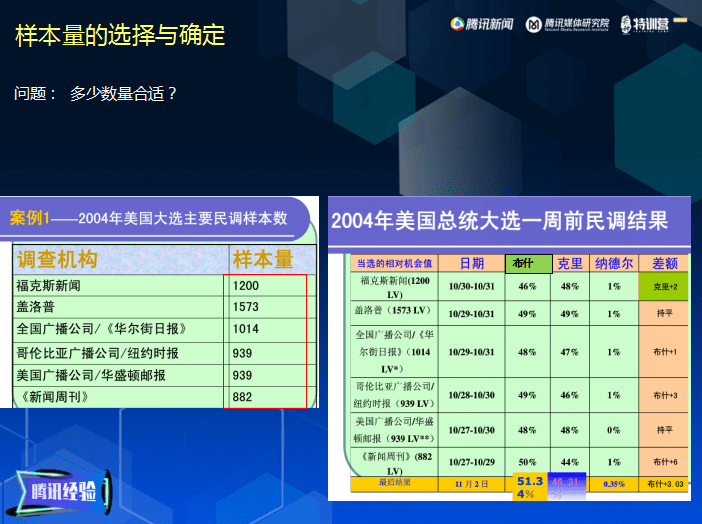Select 哥伦比亚广播公司/纽约时报 in left table

[98, 353]
